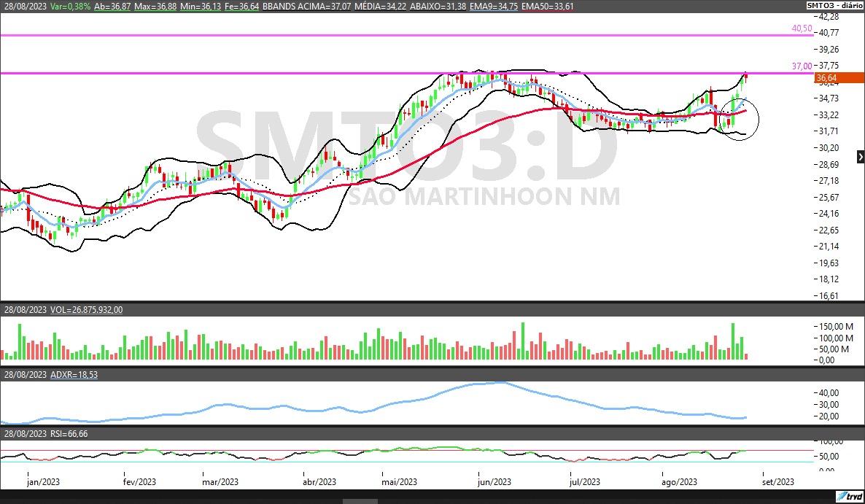Open the EMA50=33,61 indicator label
865x504 pixels.
tap(547, 7)
